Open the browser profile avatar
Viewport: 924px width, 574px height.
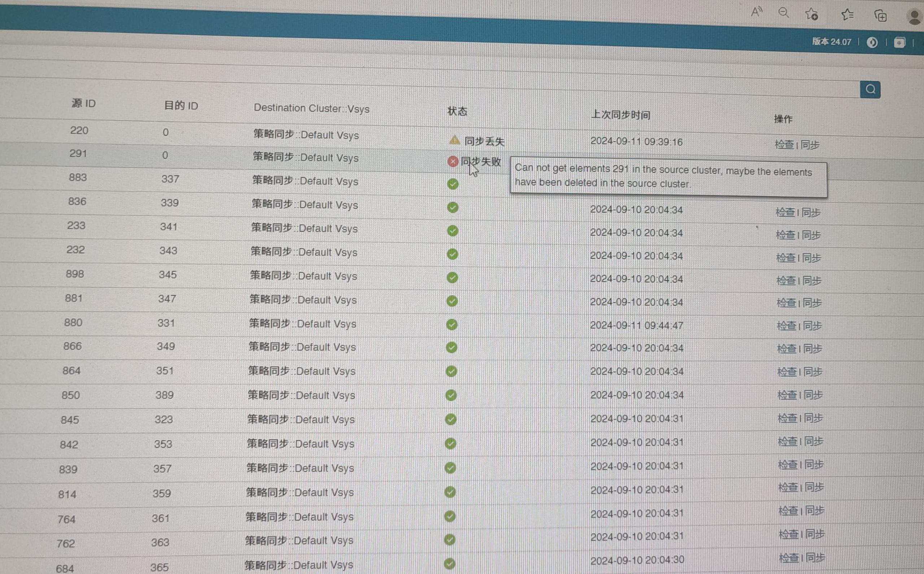[915, 17]
